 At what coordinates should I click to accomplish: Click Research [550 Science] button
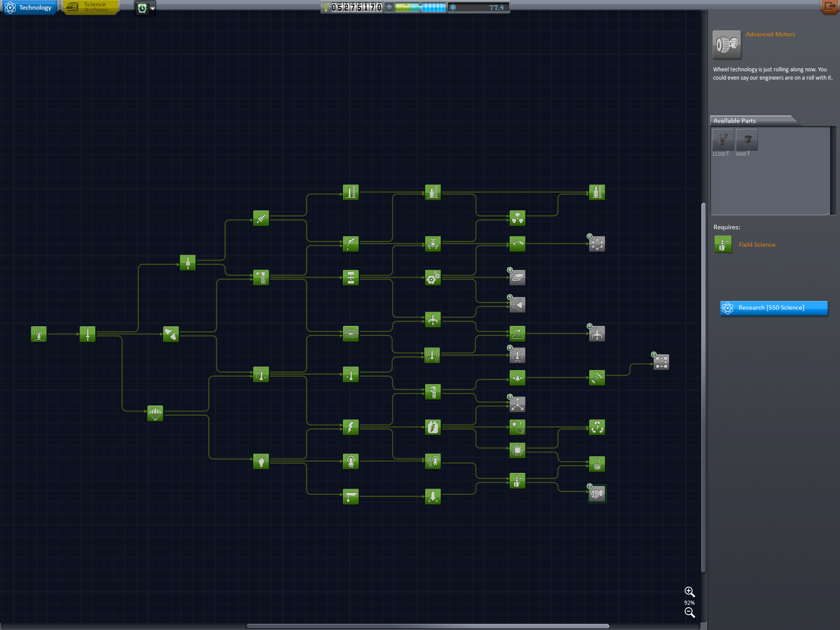pyautogui.click(x=774, y=308)
